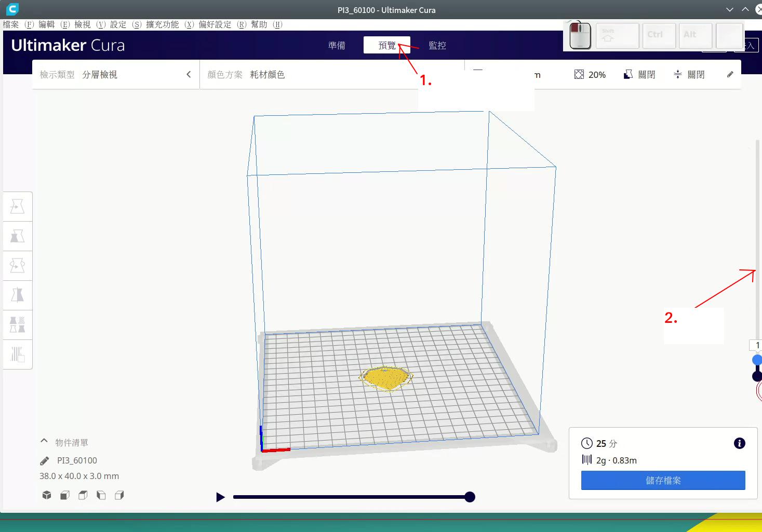Open the 檢示類型 分層檢視 view type selector
The height and width of the screenshot is (532, 762).
(x=116, y=74)
